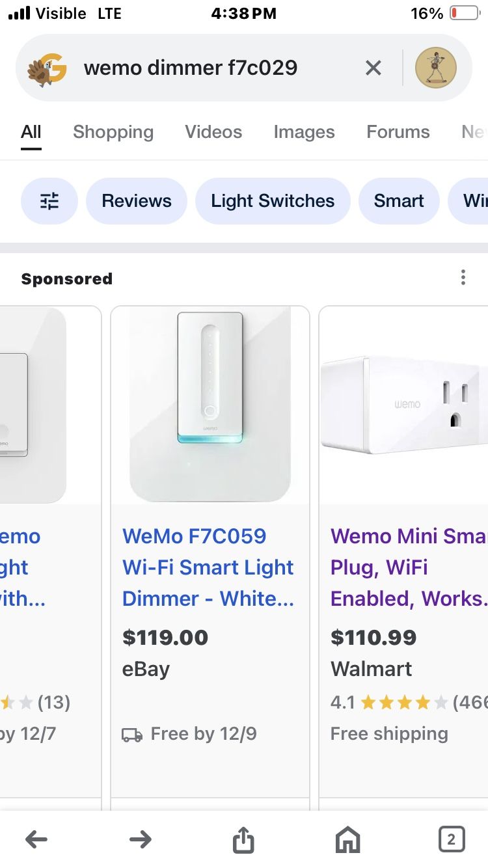Switch to the Images tab
This screenshot has width=488, height=868.
pos(304,131)
